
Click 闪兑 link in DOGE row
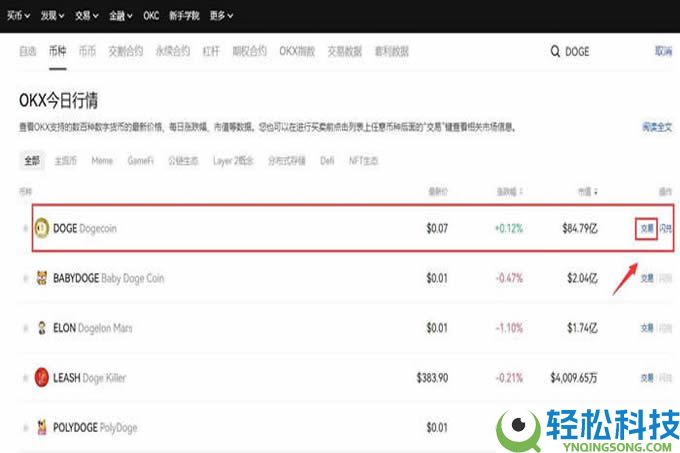[x=666, y=228]
